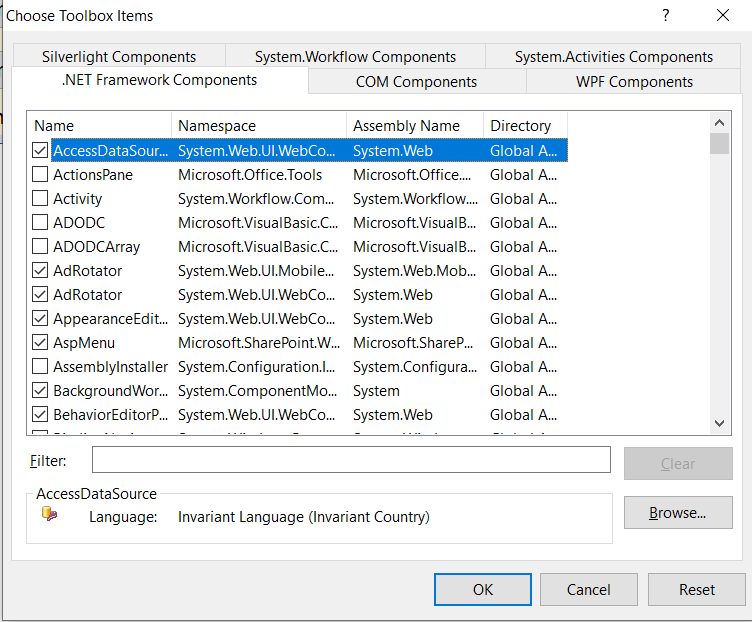Select the BehaviorEditorP... row name
The image size is (752, 622).
click(111, 414)
